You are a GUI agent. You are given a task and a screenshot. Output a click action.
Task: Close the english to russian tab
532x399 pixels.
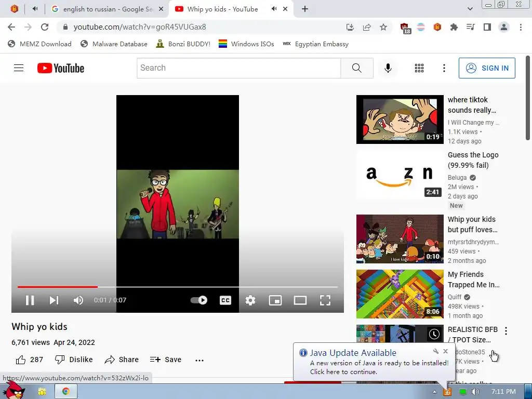point(161,9)
